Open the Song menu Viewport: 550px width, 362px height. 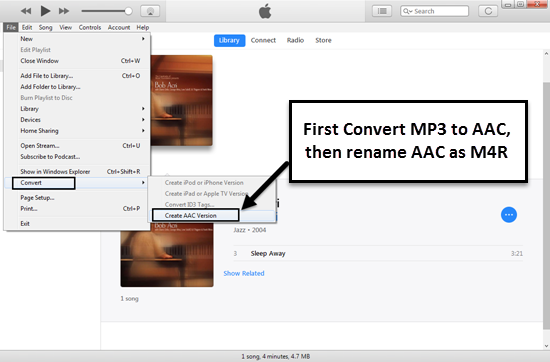point(46,27)
